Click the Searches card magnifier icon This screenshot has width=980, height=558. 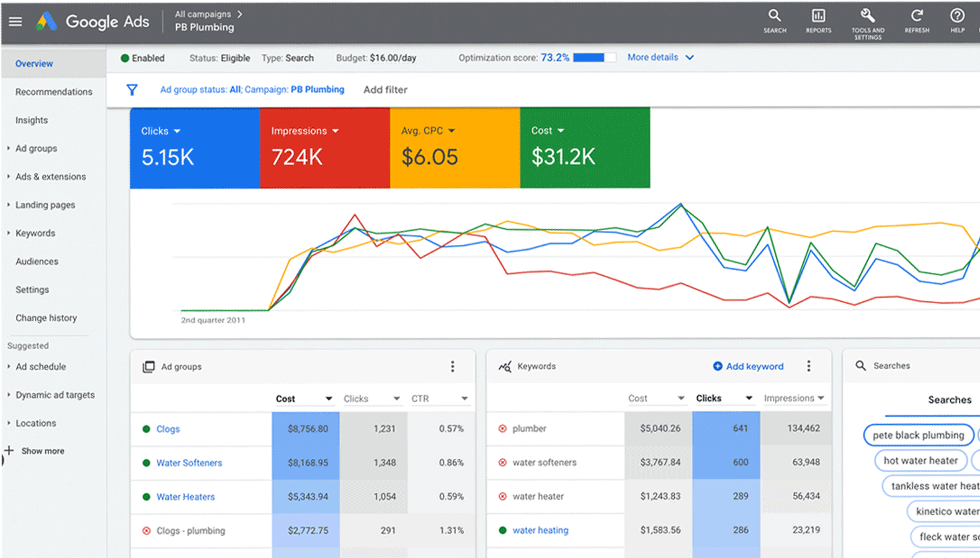(x=861, y=366)
